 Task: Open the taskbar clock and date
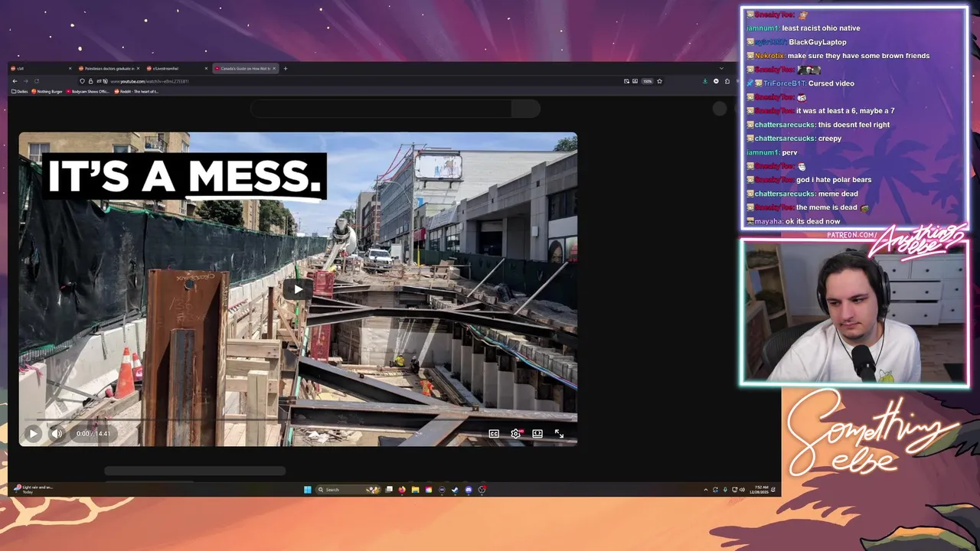(x=760, y=489)
